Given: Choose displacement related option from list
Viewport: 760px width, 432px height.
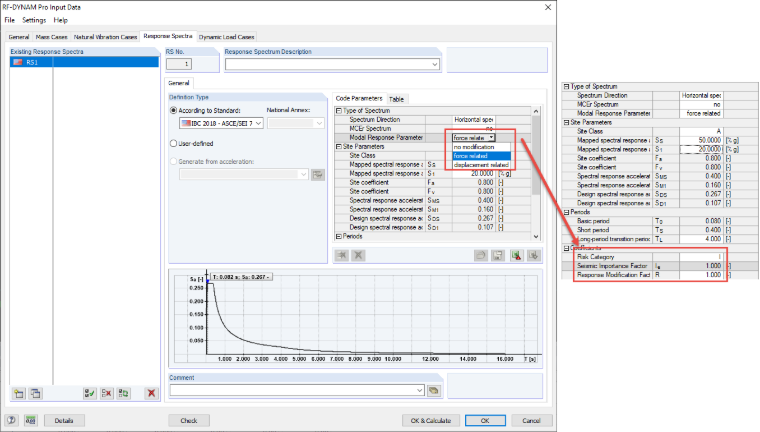Looking at the screenshot, I should point(481,165).
